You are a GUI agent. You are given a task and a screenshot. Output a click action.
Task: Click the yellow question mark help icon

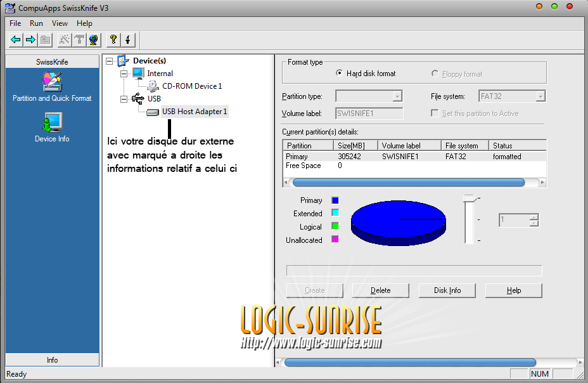113,39
